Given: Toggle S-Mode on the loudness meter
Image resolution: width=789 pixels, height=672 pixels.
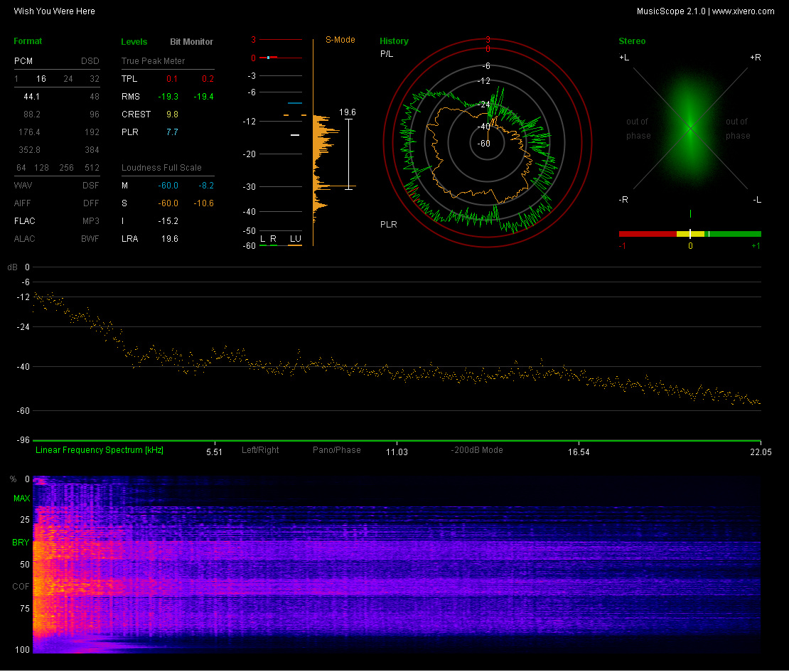Looking at the screenshot, I should pos(340,40).
